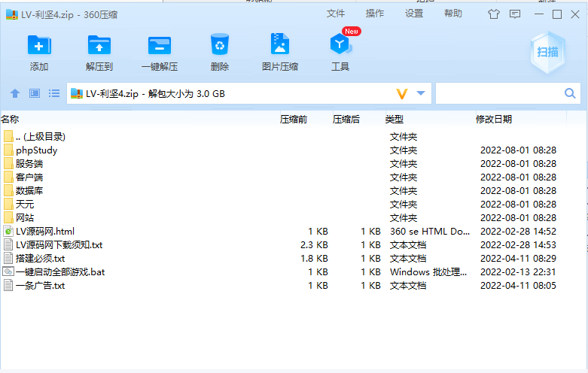The image size is (588, 373).
Task: Open the 文件 menu
Action: (336, 14)
